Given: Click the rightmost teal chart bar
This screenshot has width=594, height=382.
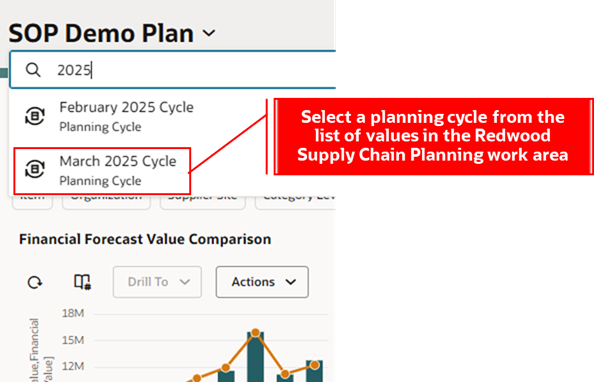Looking at the screenshot, I should 314,371.
